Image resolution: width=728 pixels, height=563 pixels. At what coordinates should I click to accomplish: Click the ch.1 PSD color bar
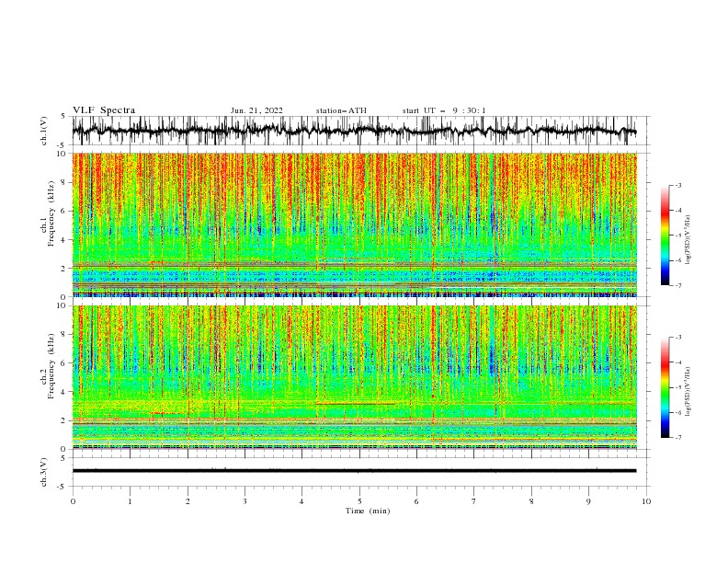(665, 236)
